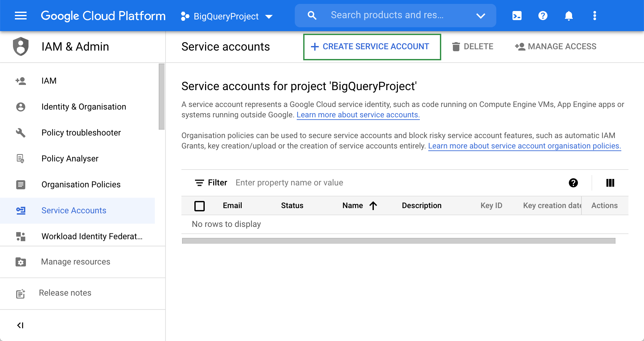
Task: Click the Filter property input field
Action: [289, 182]
